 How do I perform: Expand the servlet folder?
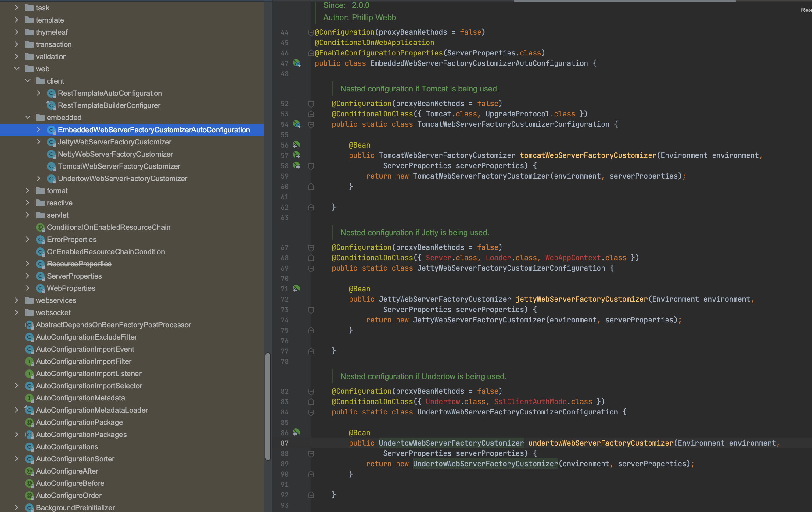pos(28,215)
